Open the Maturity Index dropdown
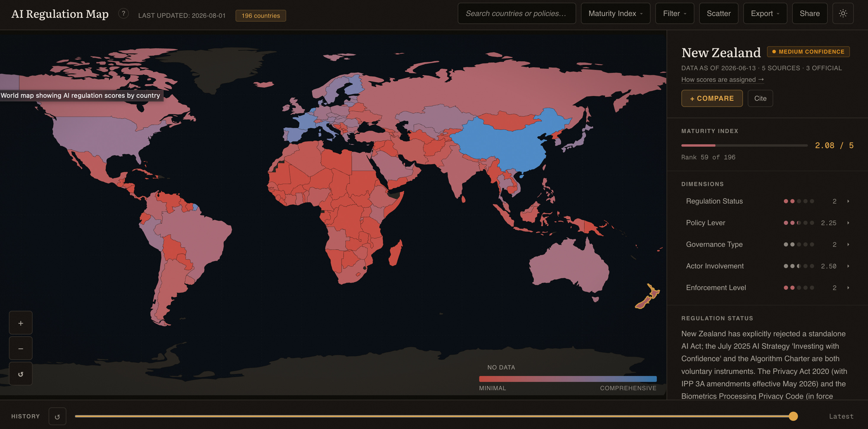This screenshot has width=868, height=429. [615, 13]
